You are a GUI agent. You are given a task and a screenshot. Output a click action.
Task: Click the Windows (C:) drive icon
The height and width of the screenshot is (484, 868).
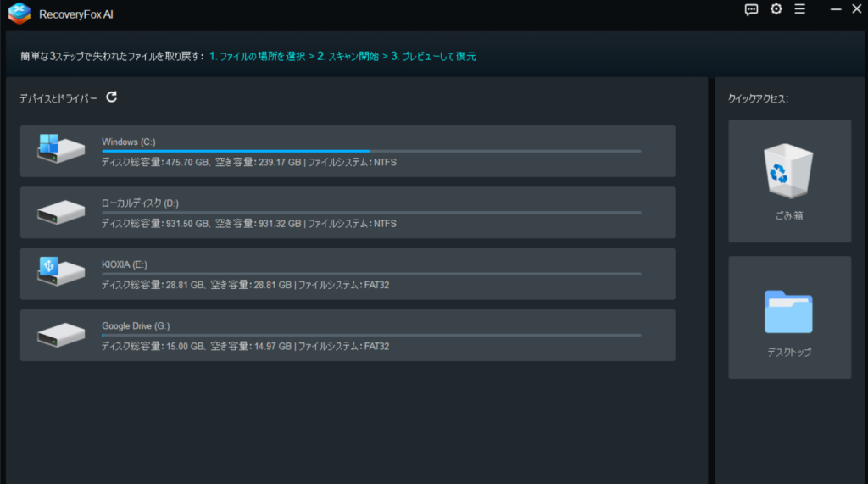pyautogui.click(x=61, y=150)
